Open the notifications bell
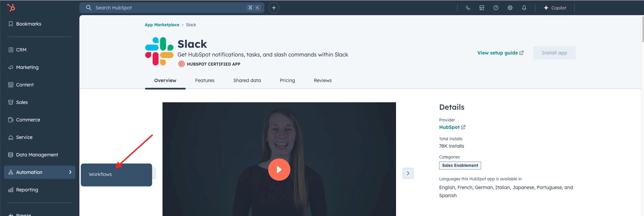 [x=524, y=8]
